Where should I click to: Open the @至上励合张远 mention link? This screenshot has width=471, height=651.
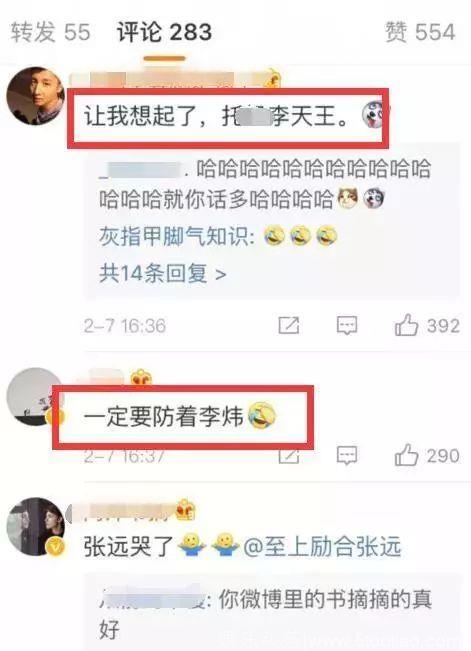click(322, 546)
